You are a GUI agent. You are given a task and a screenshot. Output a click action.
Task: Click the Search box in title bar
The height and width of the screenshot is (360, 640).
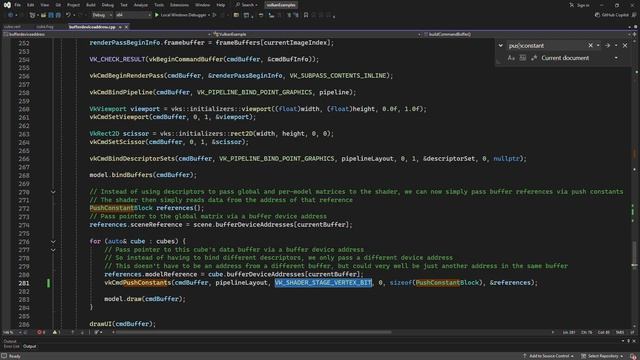(247, 5)
